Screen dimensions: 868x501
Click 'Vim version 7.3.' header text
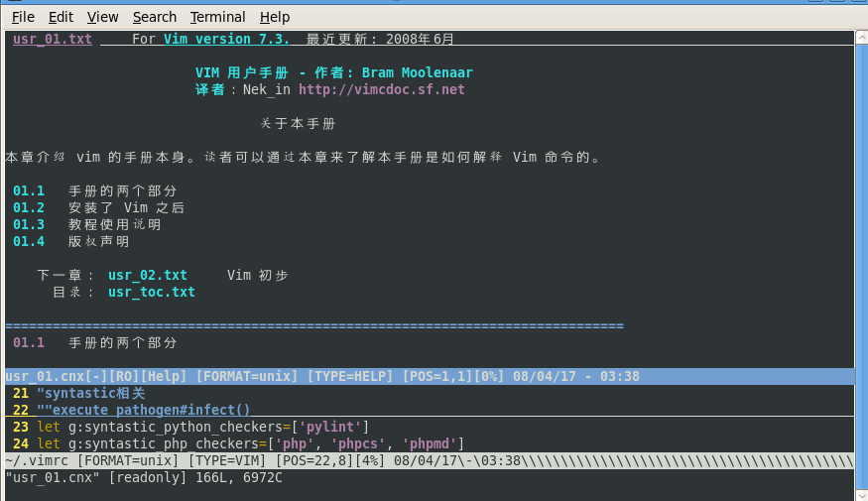tap(226, 39)
